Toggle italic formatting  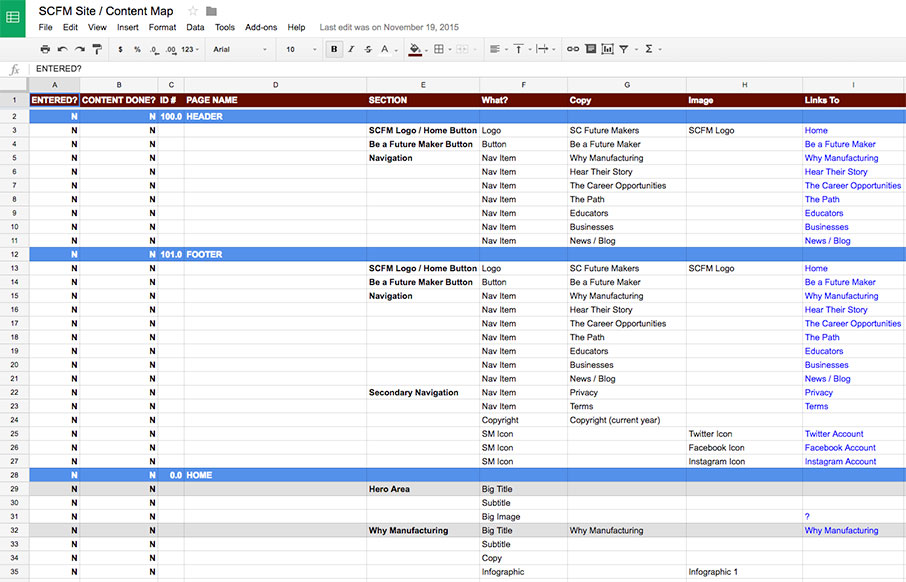point(351,49)
